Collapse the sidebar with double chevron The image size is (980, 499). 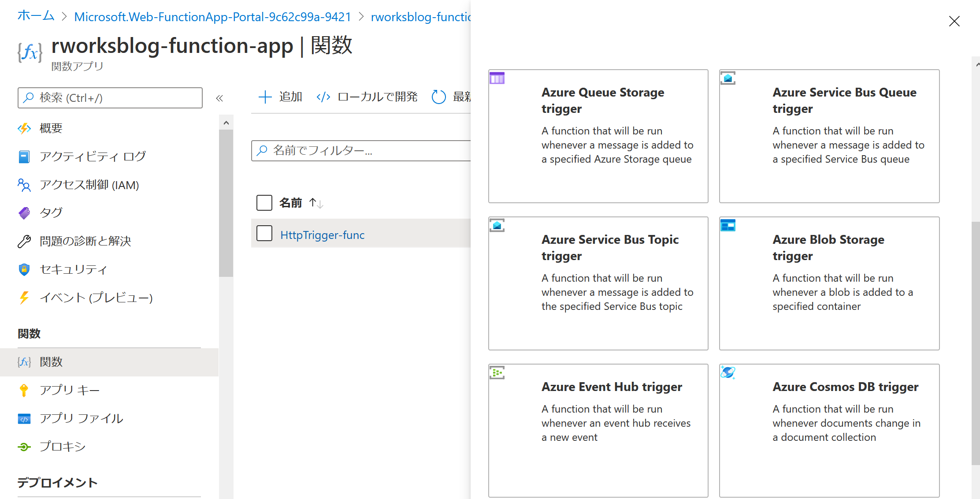tap(219, 98)
